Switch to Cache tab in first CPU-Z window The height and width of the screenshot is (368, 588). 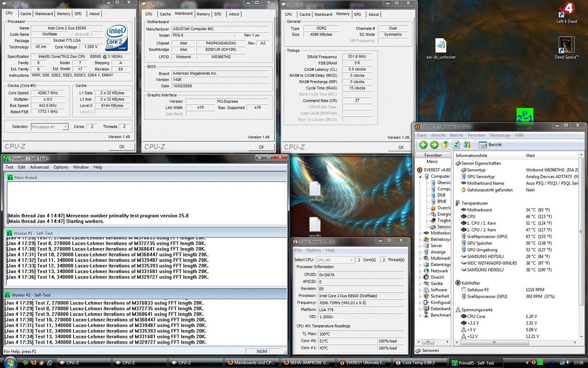point(25,14)
